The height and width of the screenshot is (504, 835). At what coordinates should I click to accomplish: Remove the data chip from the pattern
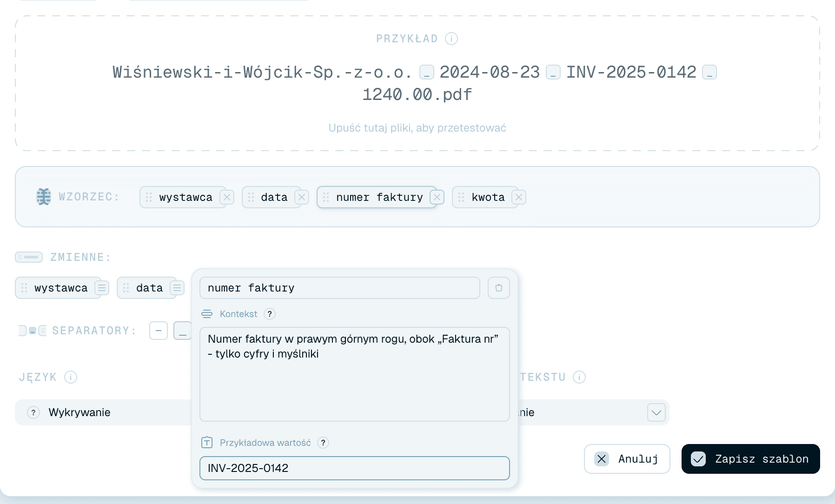pos(302,197)
